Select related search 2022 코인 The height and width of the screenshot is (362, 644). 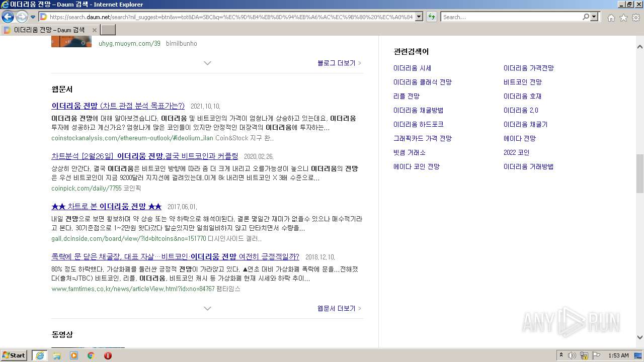[x=516, y=152]
